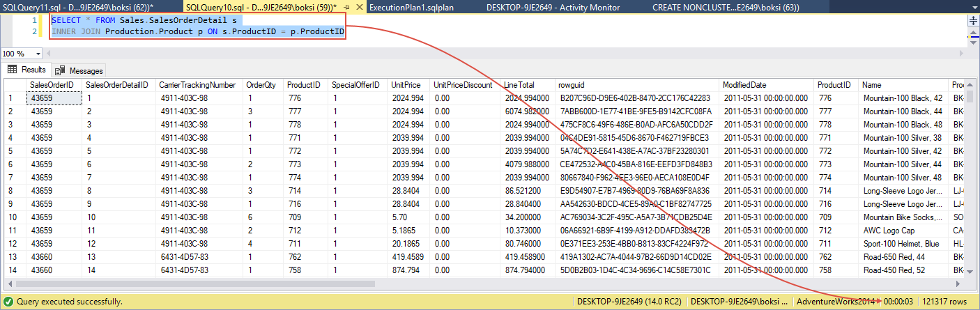Click 'Query executed successfully.' status text

[x=70, y=302]
